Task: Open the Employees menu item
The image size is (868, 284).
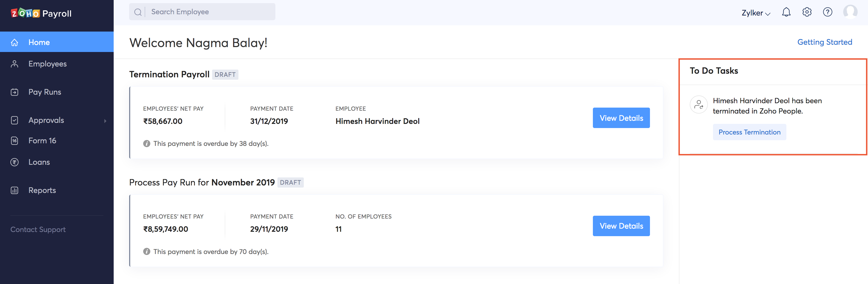Action: [x=47, y=64]
